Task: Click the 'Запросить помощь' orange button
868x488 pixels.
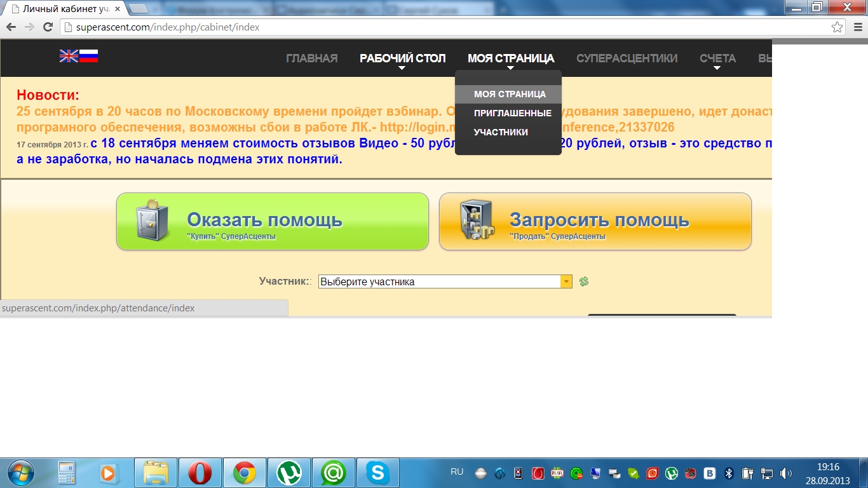Action: coord(595,221)
